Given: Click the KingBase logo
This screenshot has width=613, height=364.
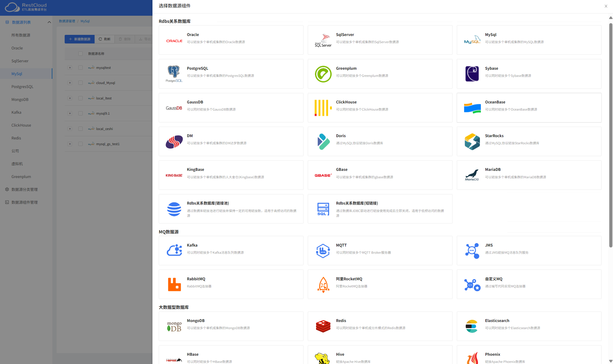Looking at the screenshot, I should click(174, 175).
